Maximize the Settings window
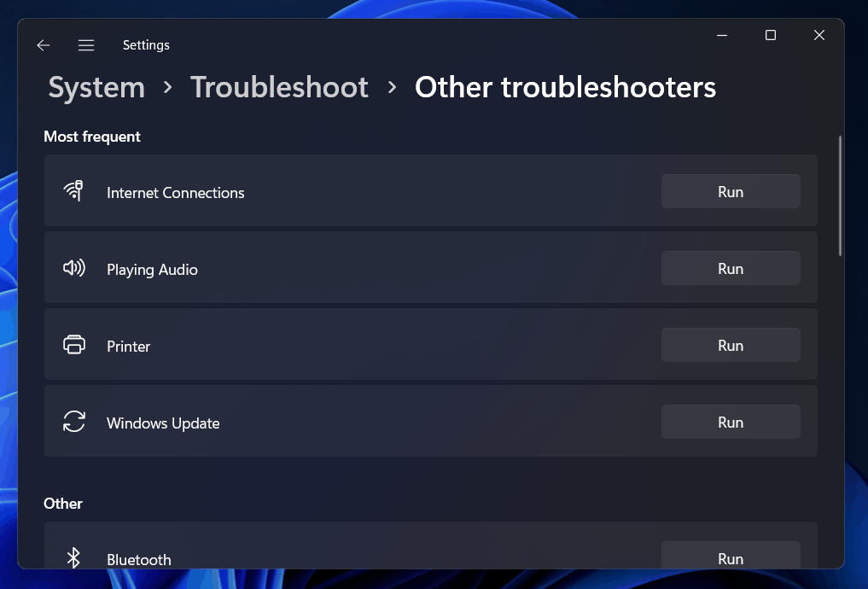The width and height of the screenshot is (868, 589). tap(771, 35)
